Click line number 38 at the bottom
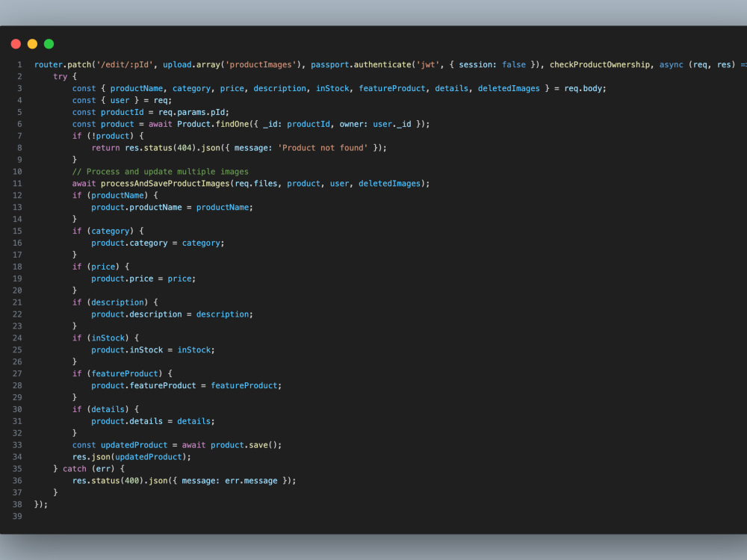This screenshot has height=560, width=747. [17, 504]
